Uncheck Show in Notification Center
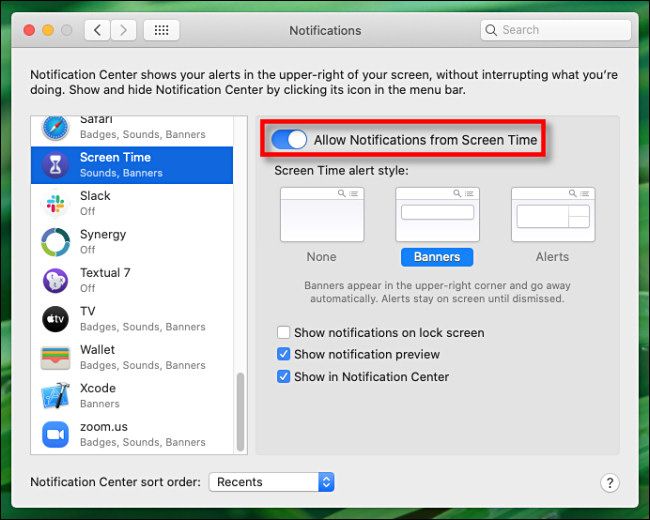This screenshot has width=650, height=520. point(284,377)
